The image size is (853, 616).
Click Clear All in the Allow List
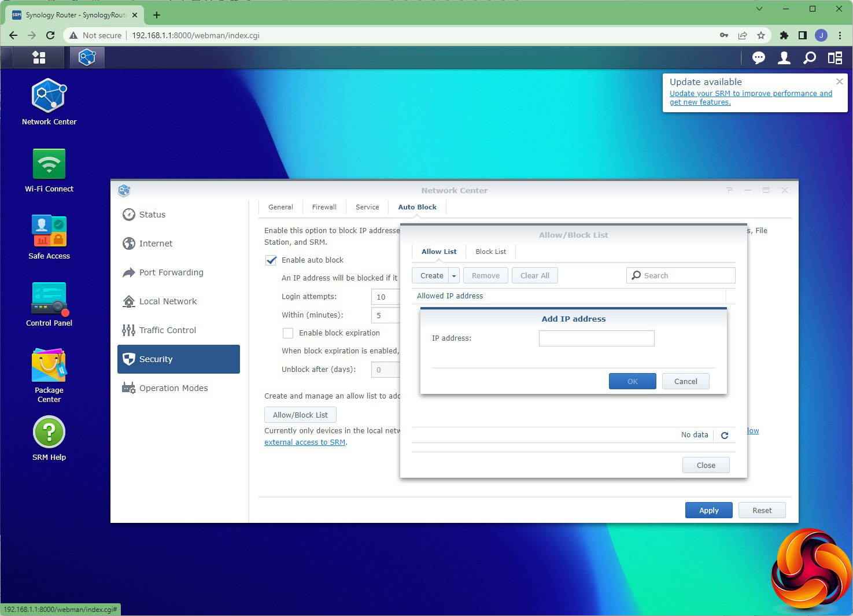534,276
